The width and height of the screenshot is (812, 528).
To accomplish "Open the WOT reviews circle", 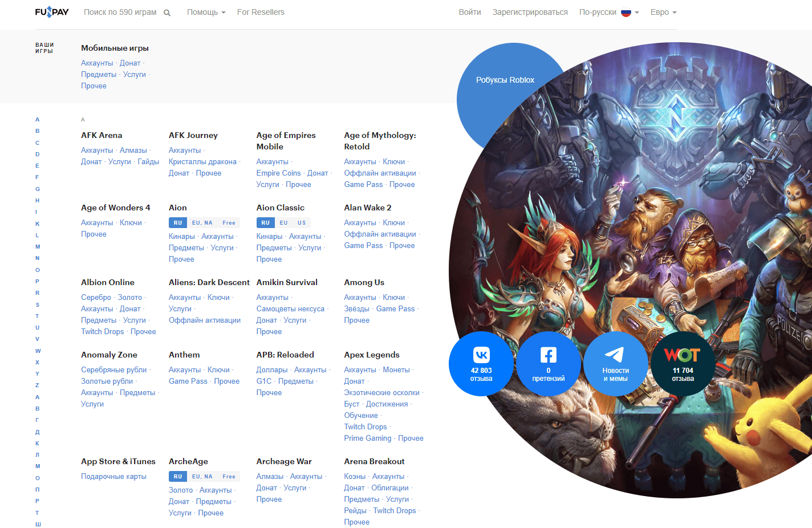I will 683,364.
